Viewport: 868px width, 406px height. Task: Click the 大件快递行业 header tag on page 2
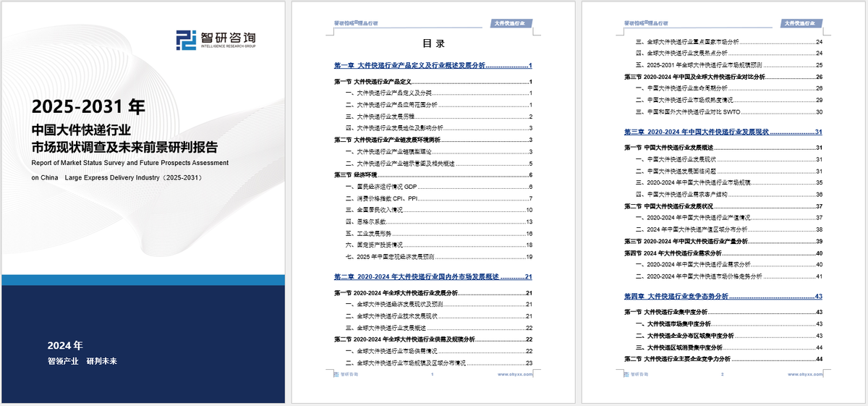802,23
